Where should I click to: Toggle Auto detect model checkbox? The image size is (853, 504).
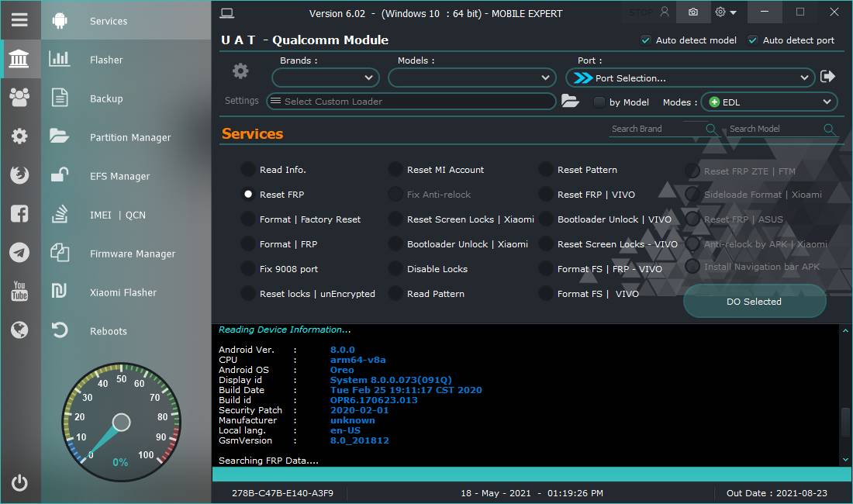tap(646, 40)
